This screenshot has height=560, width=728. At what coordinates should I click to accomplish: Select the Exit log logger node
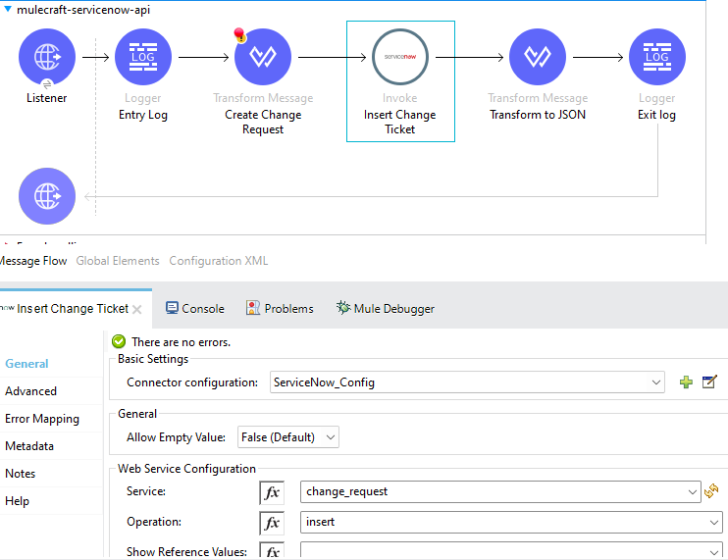point(656,57)
